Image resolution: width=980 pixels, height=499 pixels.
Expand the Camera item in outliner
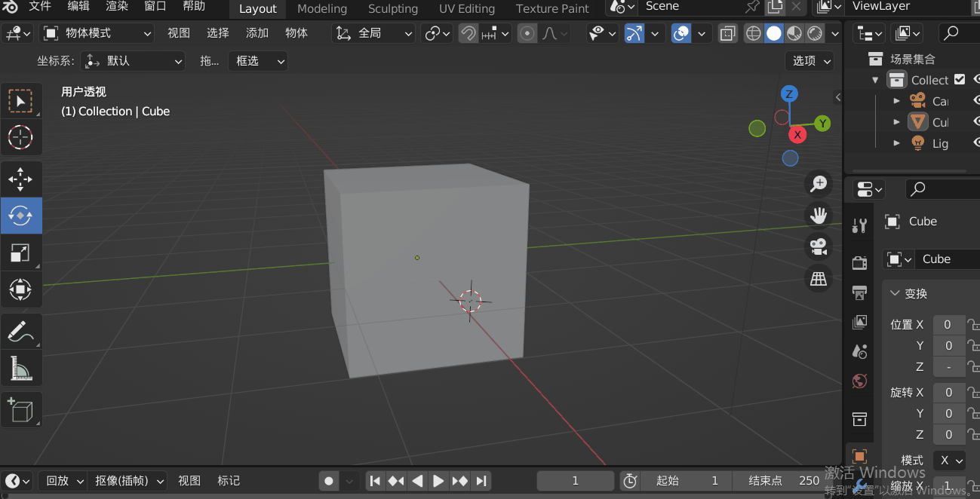point(896,100)
